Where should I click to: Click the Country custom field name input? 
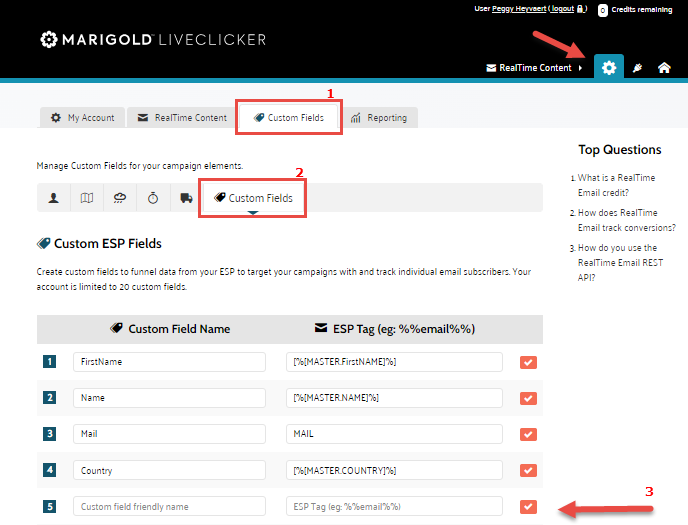click(x=169, y=470)
